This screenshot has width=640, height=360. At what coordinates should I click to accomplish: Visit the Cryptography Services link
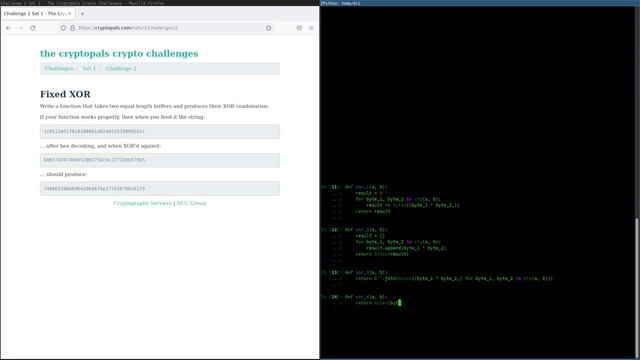click(143, 203)
